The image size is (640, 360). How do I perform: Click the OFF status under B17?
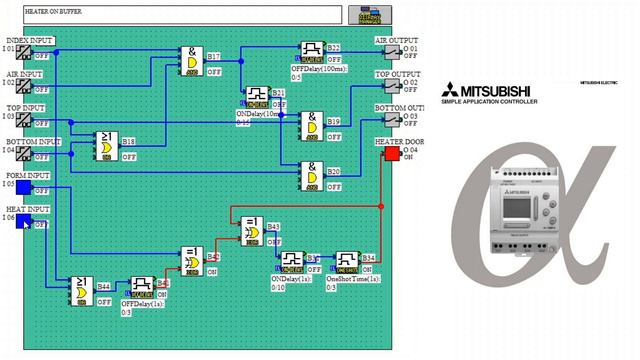214,72
